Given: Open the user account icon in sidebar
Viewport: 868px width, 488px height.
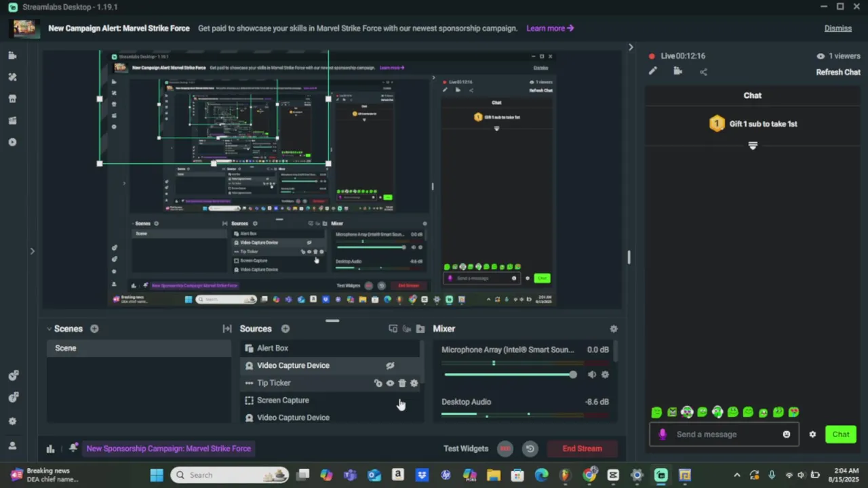Looking at the screenshot, I should [x=12, y=445].
